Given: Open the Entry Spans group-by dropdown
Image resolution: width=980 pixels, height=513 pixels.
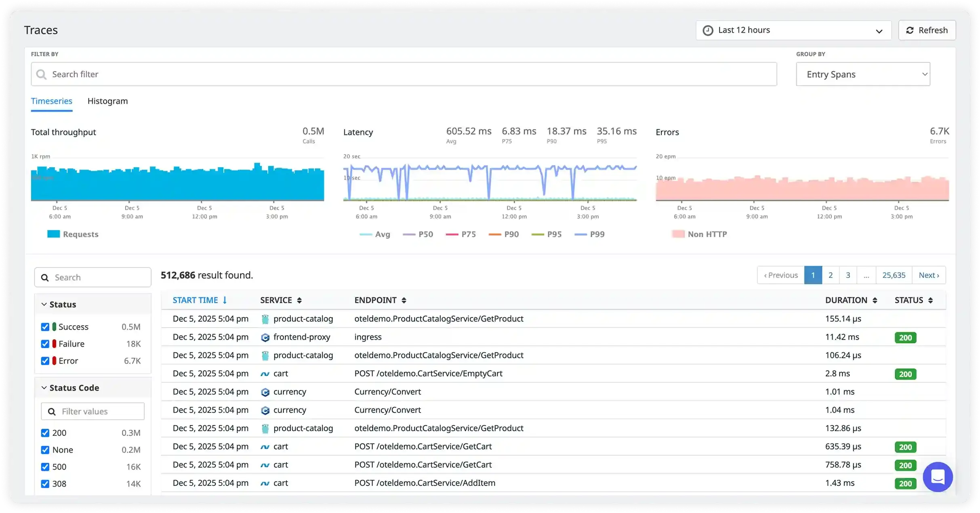Looking at the screenshot, I should pos(863,74).
